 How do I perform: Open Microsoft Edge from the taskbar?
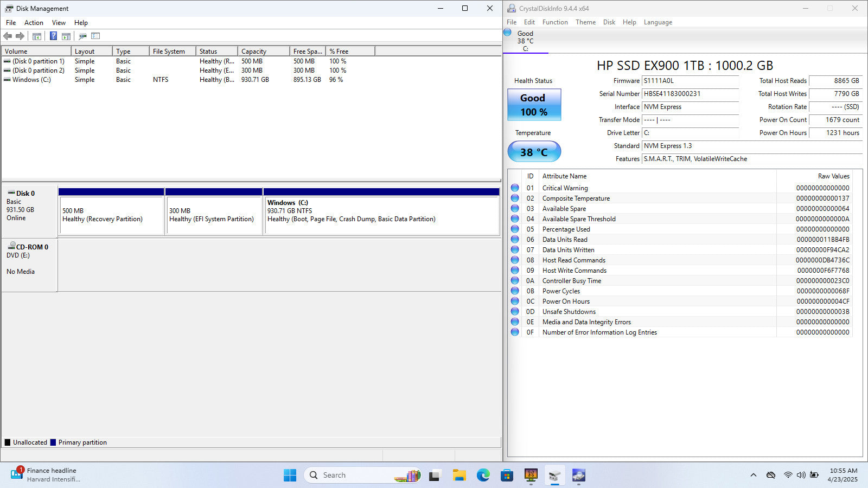tap(483, 476)
